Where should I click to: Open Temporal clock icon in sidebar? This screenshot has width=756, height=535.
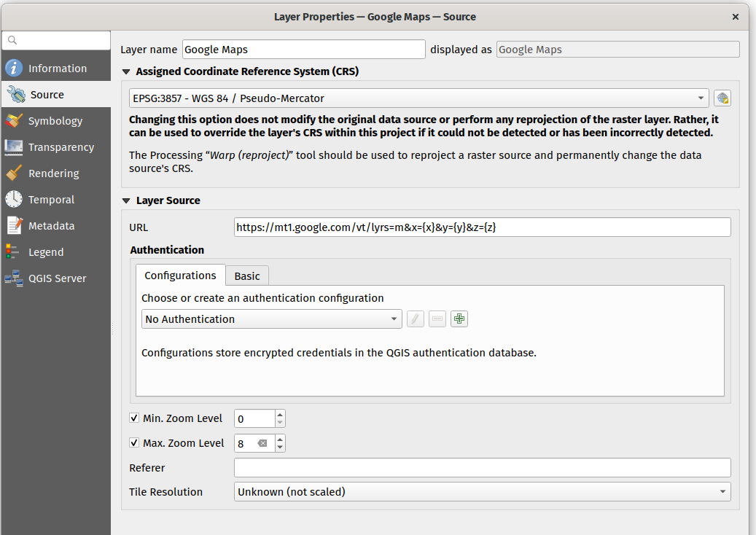coord(14,200)
